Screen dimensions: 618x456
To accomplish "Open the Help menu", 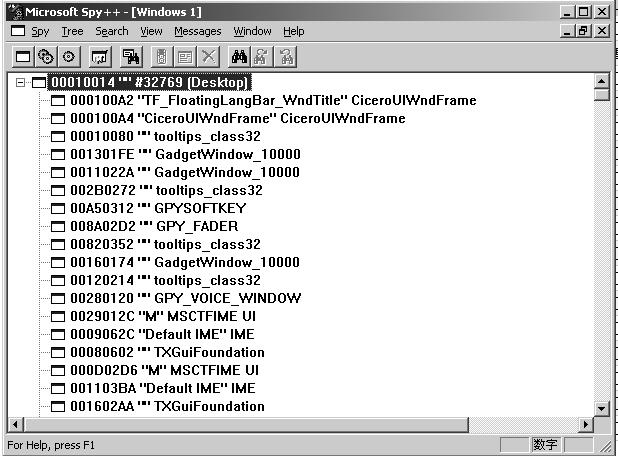I will 294,31.
